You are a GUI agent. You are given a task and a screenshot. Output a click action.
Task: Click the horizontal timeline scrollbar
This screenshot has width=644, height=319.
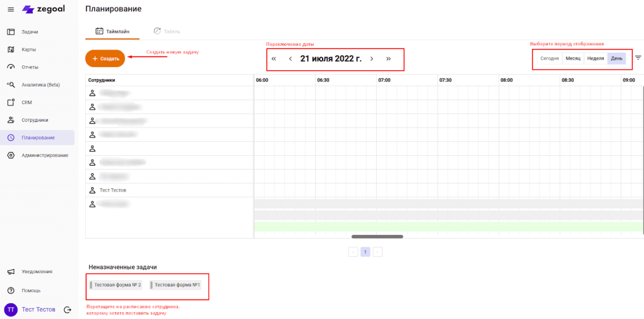coord(377,237)
